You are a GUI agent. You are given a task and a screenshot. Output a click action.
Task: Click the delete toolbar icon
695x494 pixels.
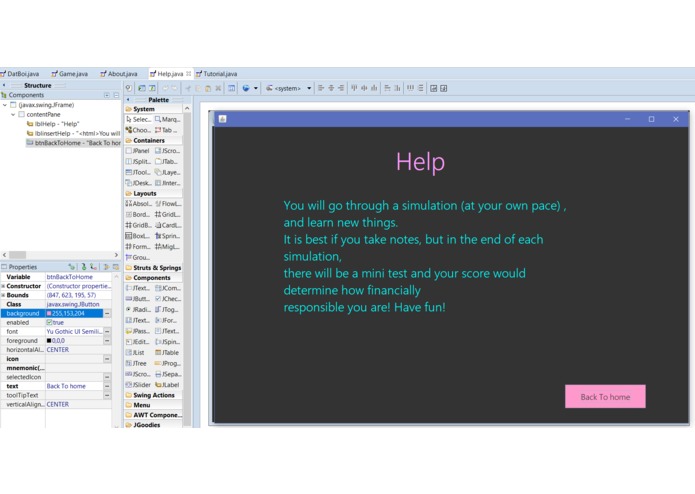[x=218, y=88]
